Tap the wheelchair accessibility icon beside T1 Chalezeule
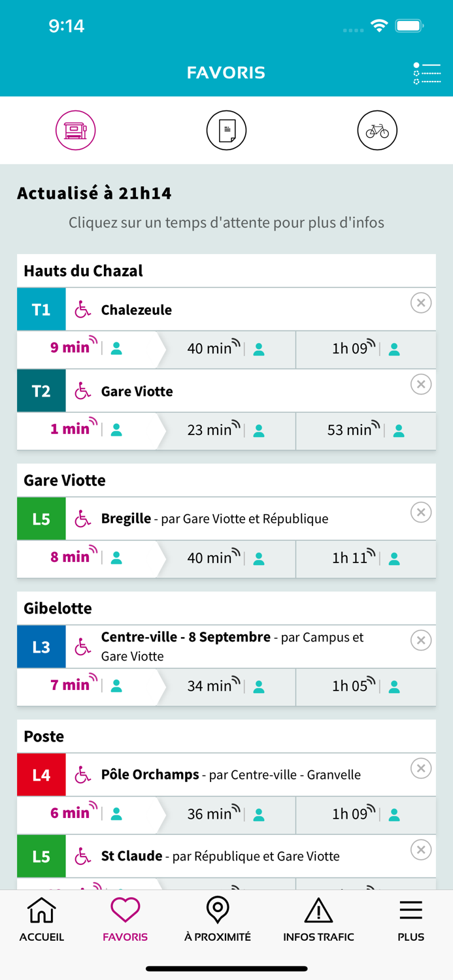Viewport: 453px width, 980px height. [x=81, y=309]
